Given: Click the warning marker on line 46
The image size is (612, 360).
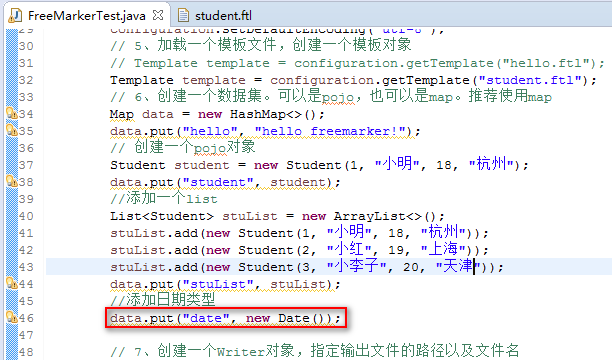Looking at the screenshot, I should coord(12,317).
